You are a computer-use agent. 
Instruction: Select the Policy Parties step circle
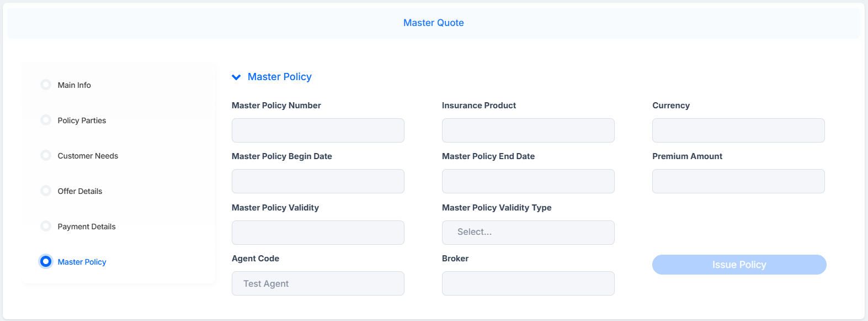click(x=46, y=120)
